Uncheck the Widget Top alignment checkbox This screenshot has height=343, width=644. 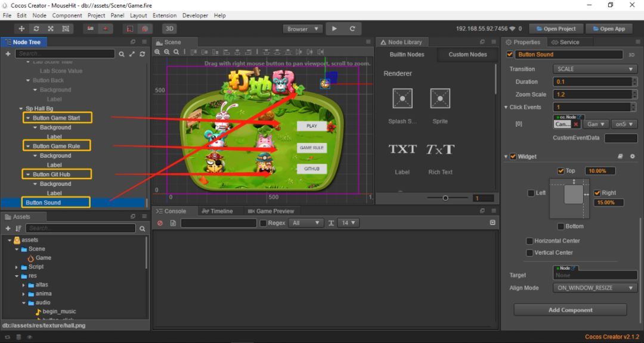561,171
